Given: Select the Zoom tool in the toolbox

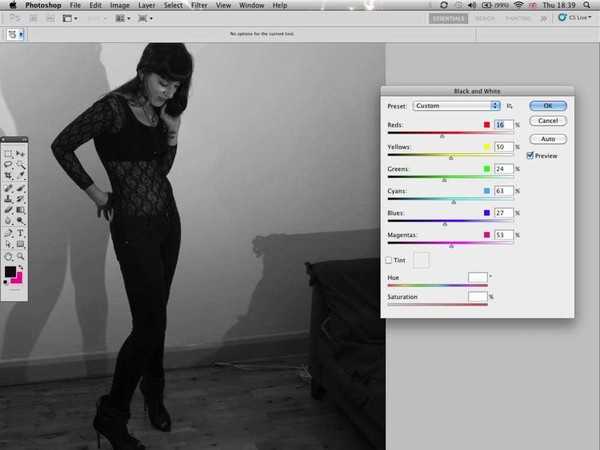Looking at the screenshot, I should pos(21,255).
